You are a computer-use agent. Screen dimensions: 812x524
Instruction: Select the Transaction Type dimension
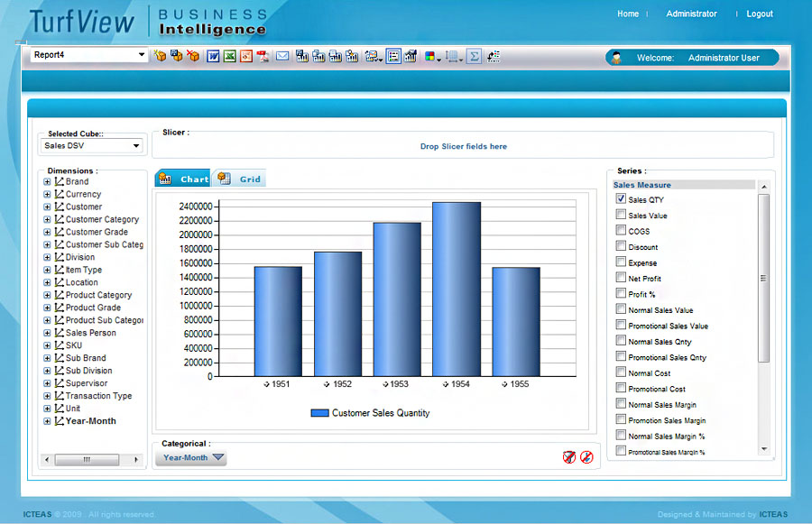coord(98,396)
